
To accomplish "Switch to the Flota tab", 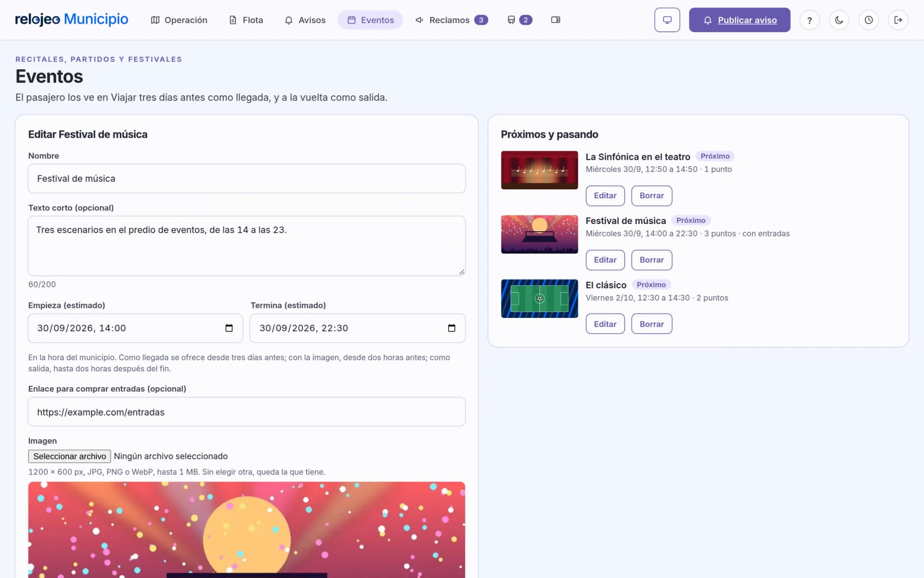I will click(x=246, y=20).
